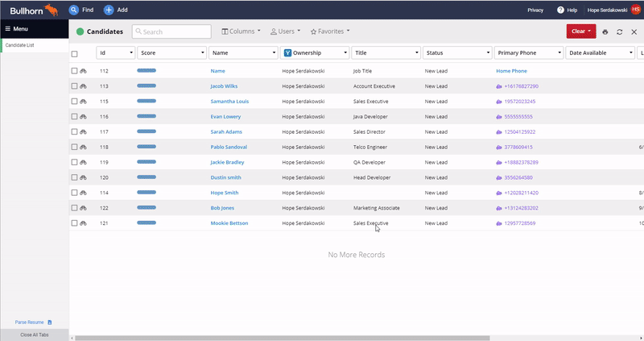Click the Help question mark icon

point(560,10)
